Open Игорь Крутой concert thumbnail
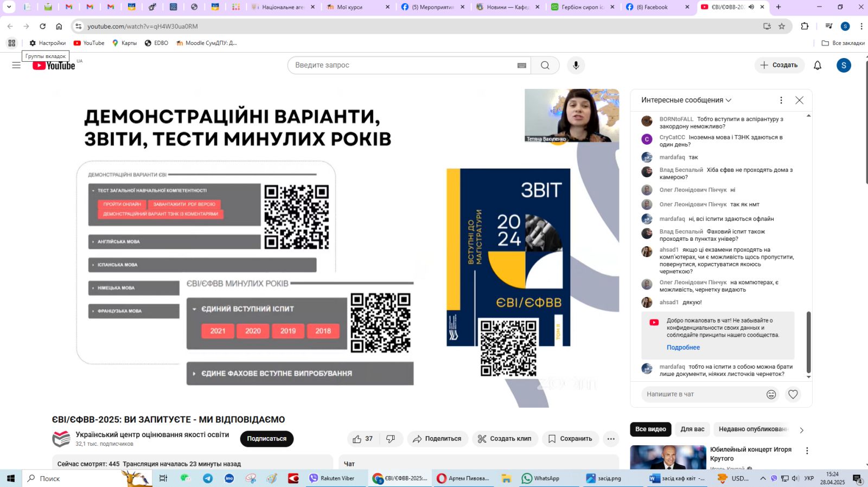This screenshot has height=487, width=868. tap(668, 457)
